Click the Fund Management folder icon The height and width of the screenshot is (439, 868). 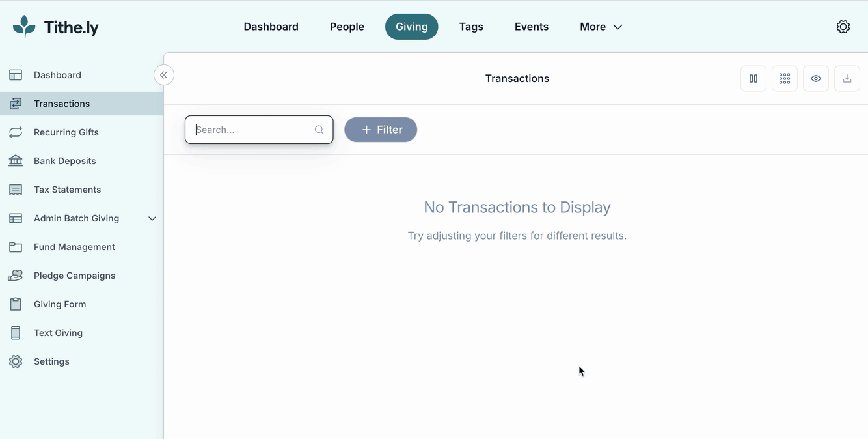click(16, 247)
